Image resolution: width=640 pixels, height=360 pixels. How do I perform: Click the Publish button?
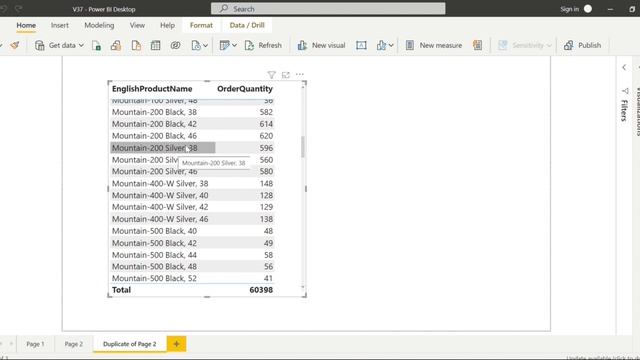(x=582, y=45)
